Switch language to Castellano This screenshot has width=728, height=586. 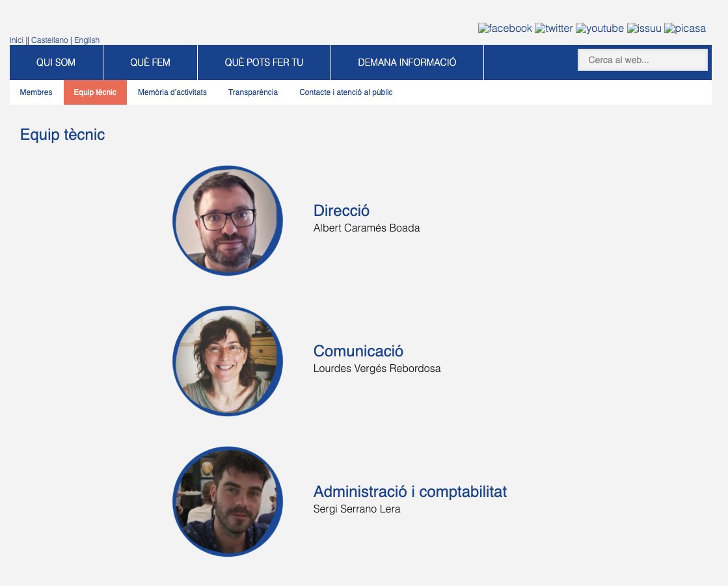click(49, 40)
